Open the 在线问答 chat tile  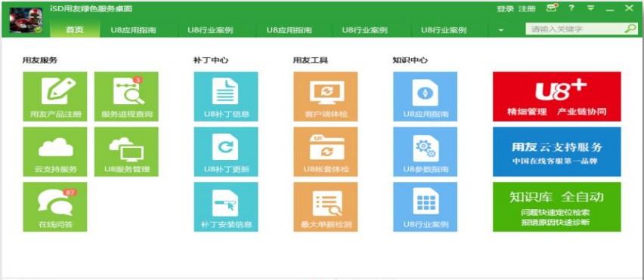pos(55,207)
